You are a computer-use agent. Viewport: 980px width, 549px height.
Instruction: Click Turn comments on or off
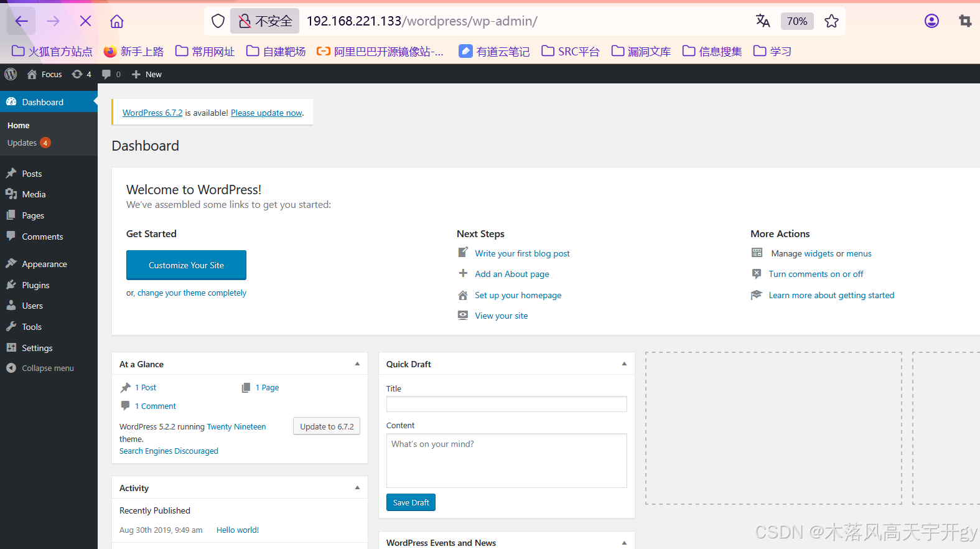(816, 274)
